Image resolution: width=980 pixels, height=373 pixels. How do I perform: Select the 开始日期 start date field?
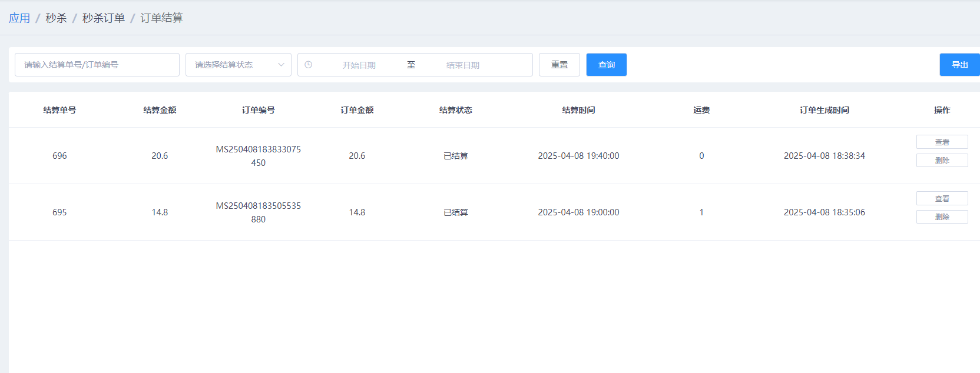pyautogui.click(x=359, y=65)
